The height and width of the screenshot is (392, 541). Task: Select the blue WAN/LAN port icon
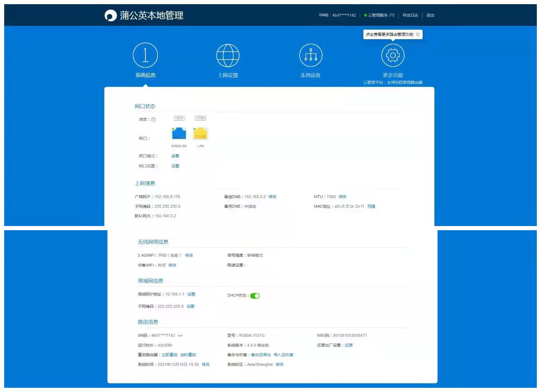[x=179, y=133]
